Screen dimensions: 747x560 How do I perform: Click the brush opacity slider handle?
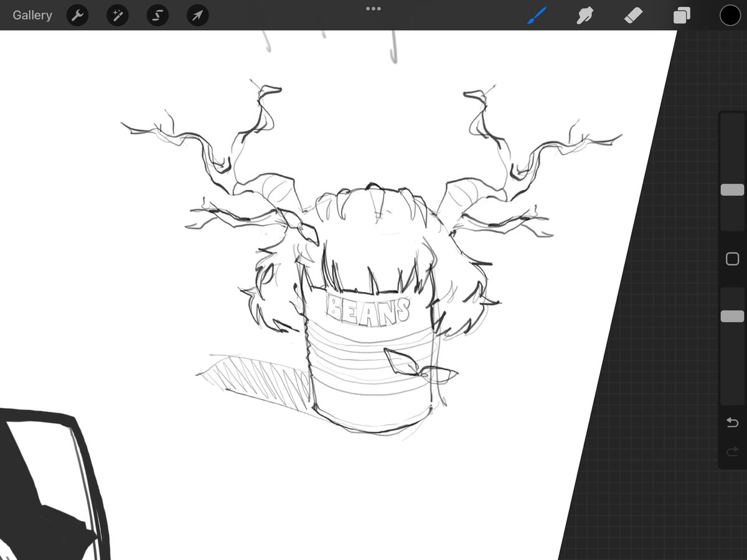733,316
